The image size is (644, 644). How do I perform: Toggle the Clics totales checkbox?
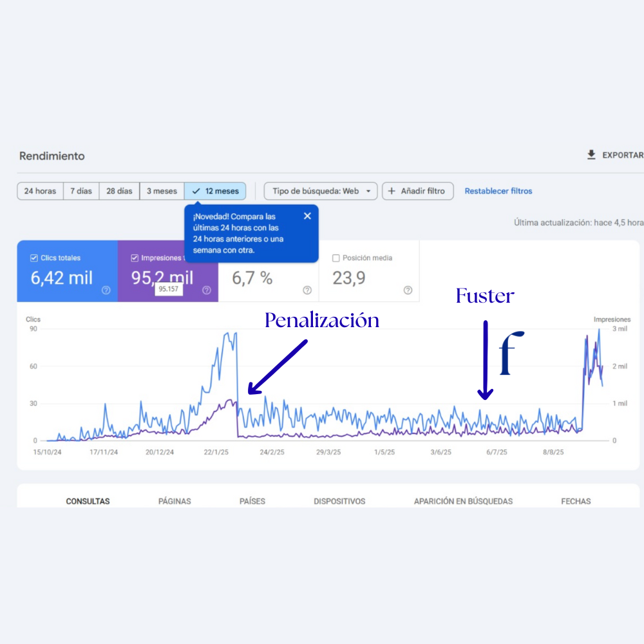pos(34,258)
